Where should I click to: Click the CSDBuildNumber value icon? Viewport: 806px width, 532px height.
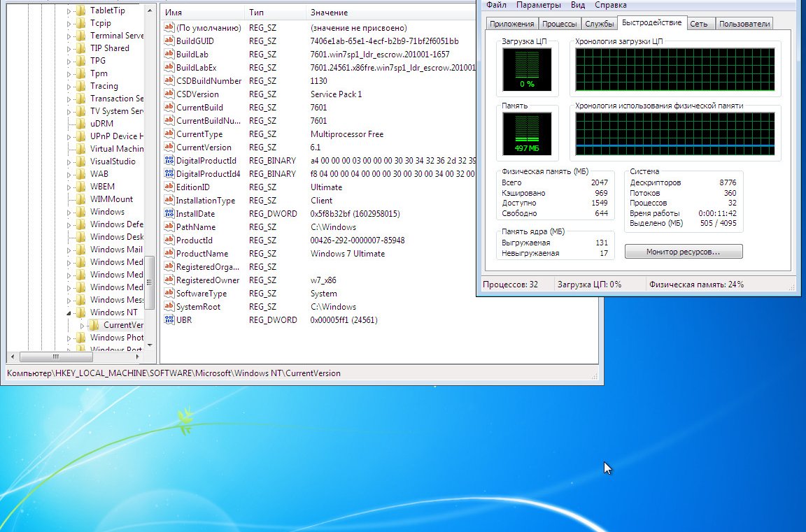click(x=169, y=80)
